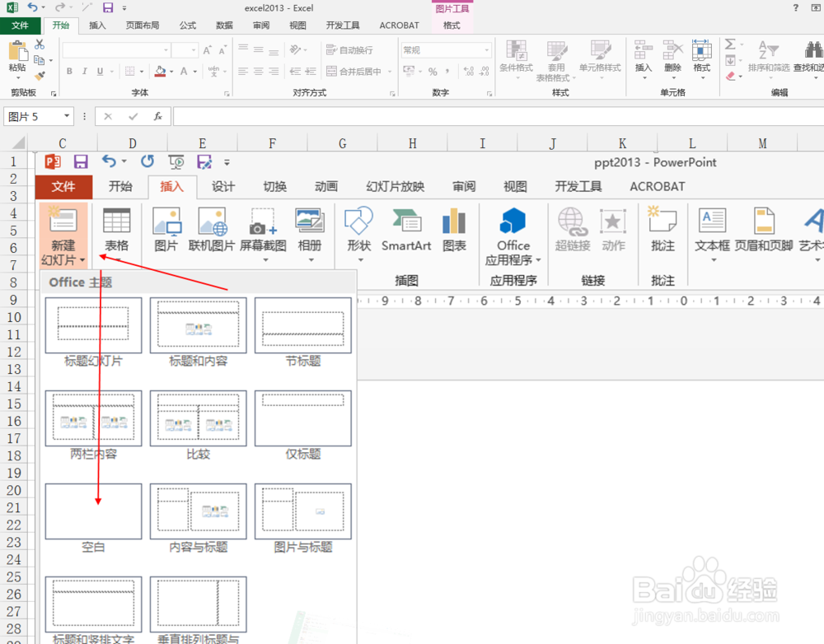Choose Title Only layout thumbnail
824x644 pixels.
(x=303, y=418)
